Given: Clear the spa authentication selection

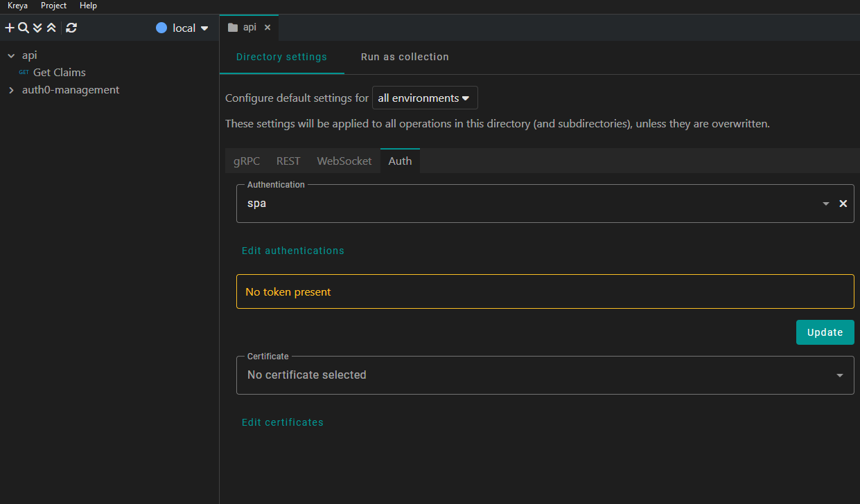Looking at the screenshot, I should pos(843,204).
